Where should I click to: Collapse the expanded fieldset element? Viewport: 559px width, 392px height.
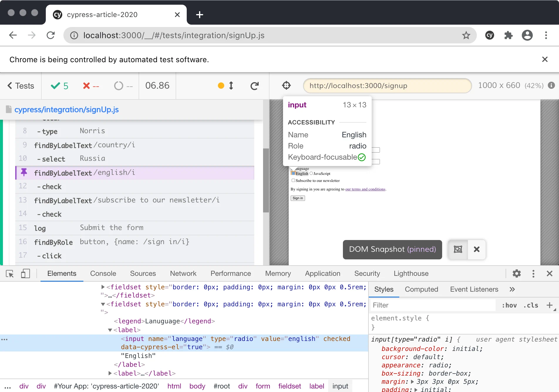[102, 304]
